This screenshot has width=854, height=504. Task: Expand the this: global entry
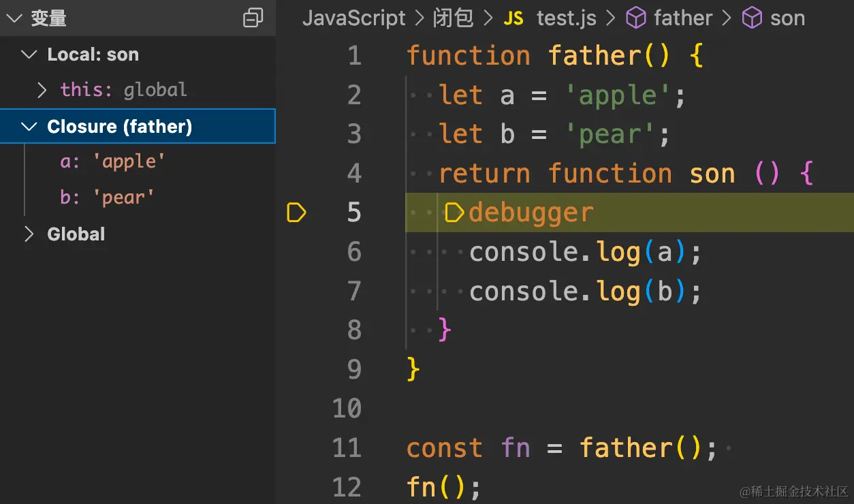[42, 90]
